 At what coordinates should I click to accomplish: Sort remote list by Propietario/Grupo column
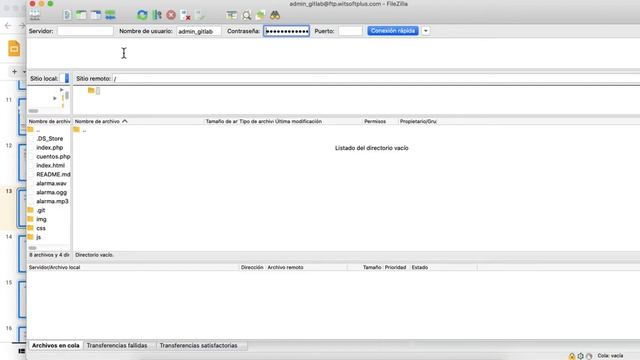(418, 121)
